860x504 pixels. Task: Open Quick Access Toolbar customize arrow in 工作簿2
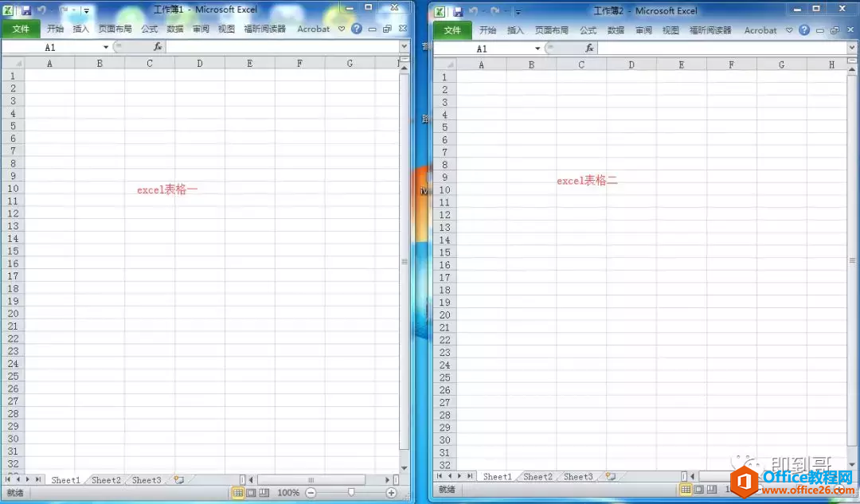click(518, 11)
